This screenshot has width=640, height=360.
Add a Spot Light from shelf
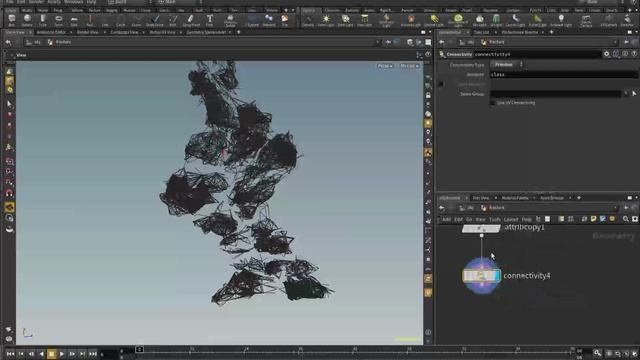[x=345, y=20]
